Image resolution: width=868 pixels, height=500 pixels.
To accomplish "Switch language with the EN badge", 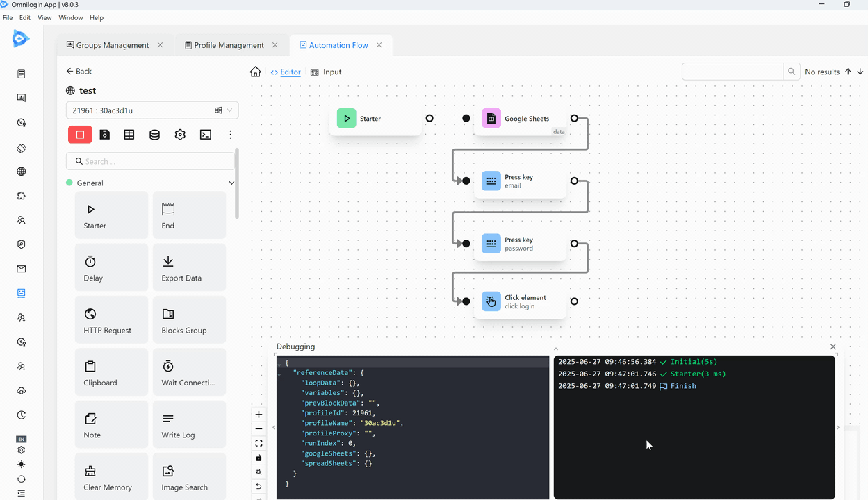I will 22,440.
